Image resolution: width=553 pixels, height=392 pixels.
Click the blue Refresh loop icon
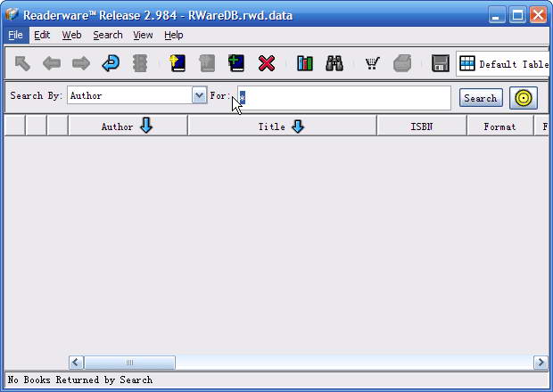[x=111, y=64]
